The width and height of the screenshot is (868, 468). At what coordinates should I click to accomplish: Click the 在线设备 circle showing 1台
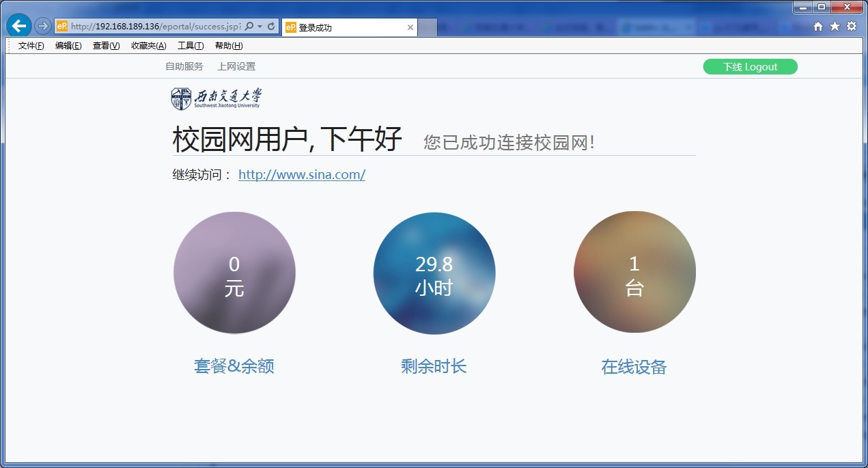pos(634,273)
